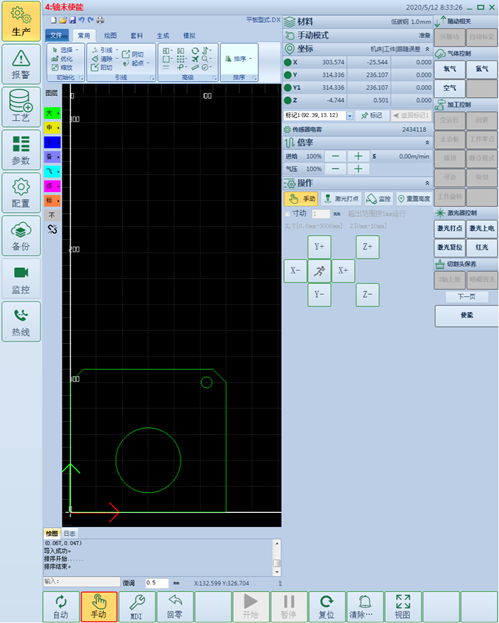Click the save disk icon in quick toolbar
This screenshot has height=623, width=499.
[x=72, y=20]
